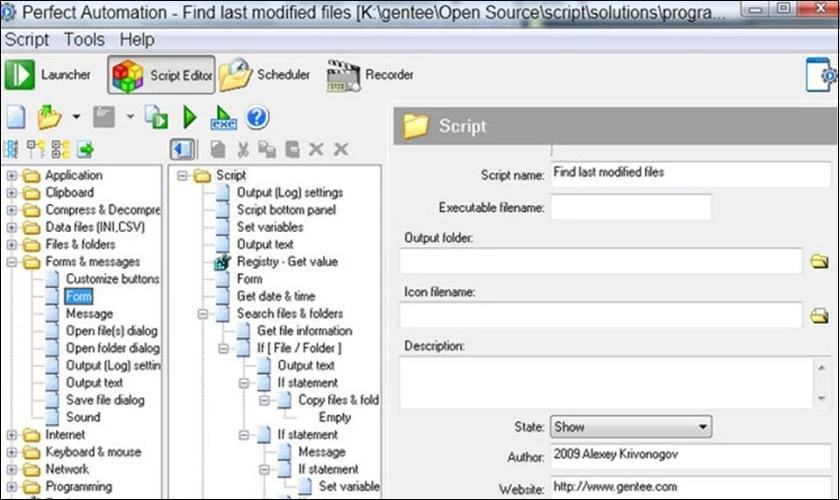Click the expand tree nodes icon
Image resolution: width=840 pixels, height=500 pixels.
[x=61, y=150]
